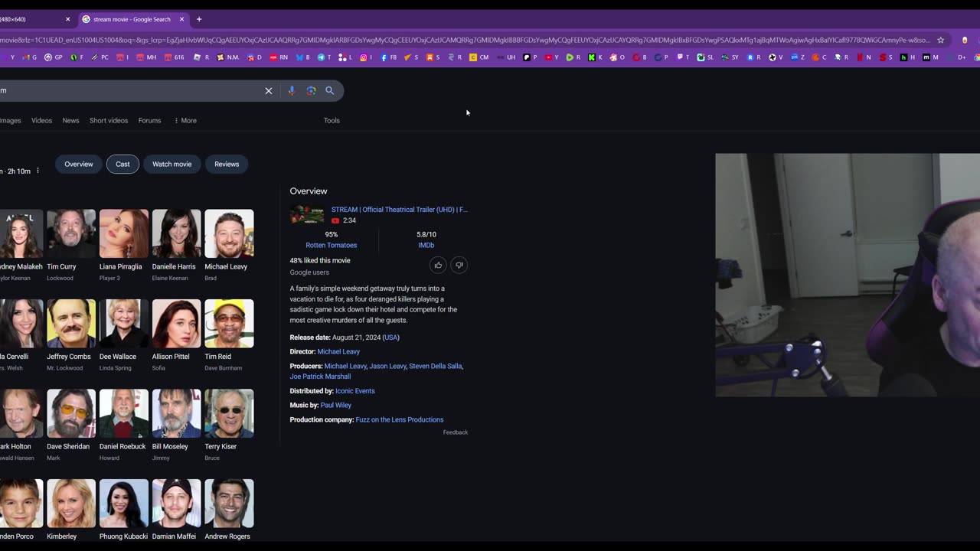Image resolution: width=980 pixels, height=551 pixels.
Task: Open the SL bookmark in bookmarks bar
Action: click(705, 57)
